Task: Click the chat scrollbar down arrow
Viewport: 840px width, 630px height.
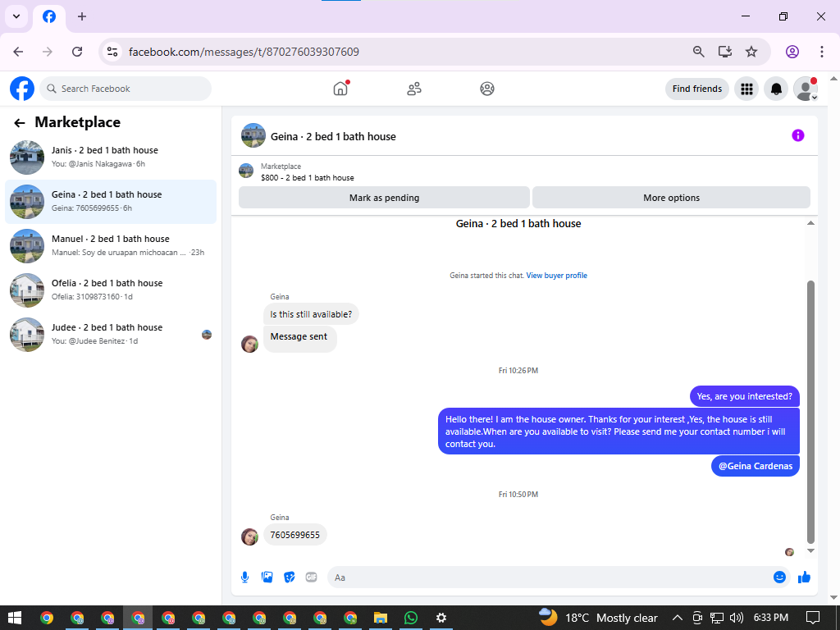Action: (x=810, y=550)
